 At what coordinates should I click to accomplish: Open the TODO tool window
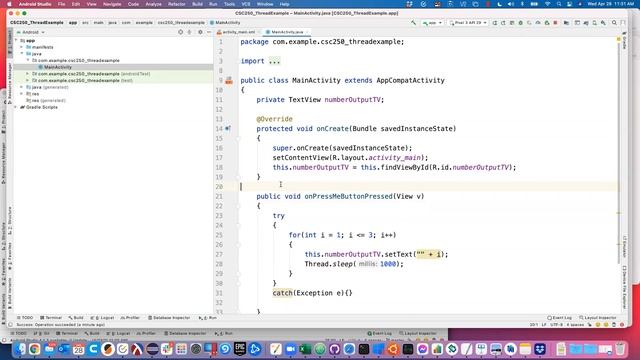[x=25, y=318]
